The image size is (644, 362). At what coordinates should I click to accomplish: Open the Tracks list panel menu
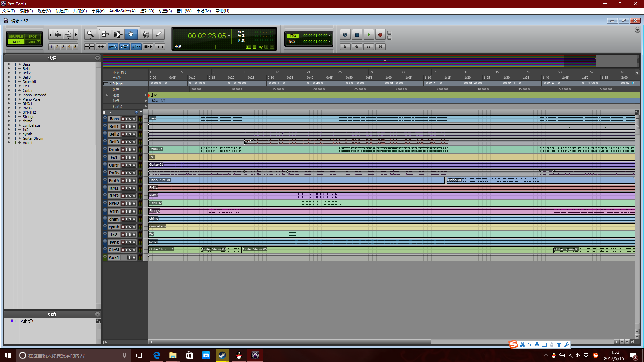[97, 58]
